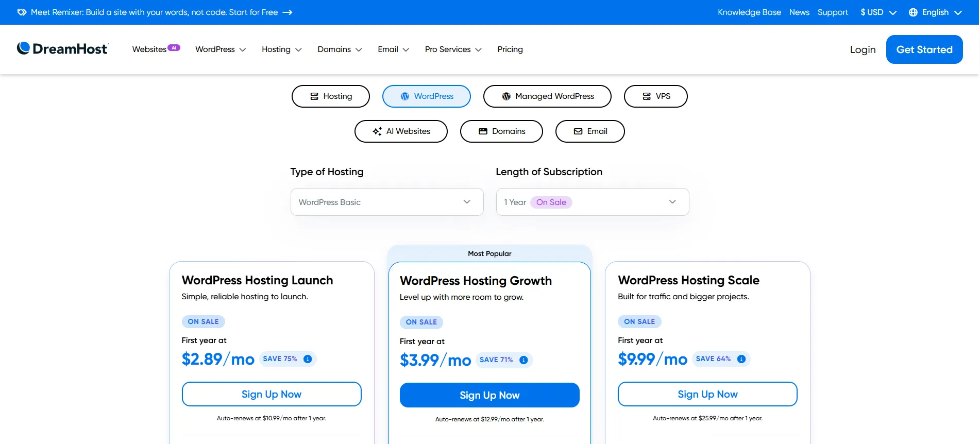Viewport: 980px width, 444px height.
Task: Select the AI Websites category tab
Action: tap(401, 131)
